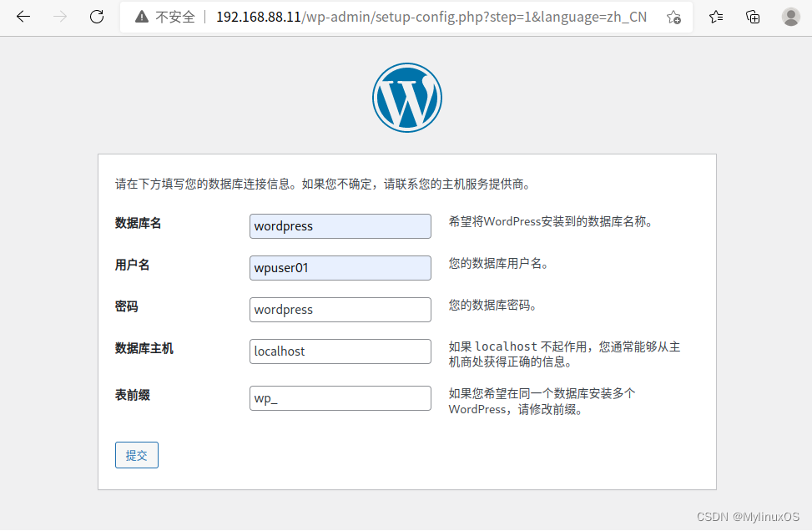Click the 不安全 security label
812x531 pixels.
pyautogui.click(x=175, y=17)
